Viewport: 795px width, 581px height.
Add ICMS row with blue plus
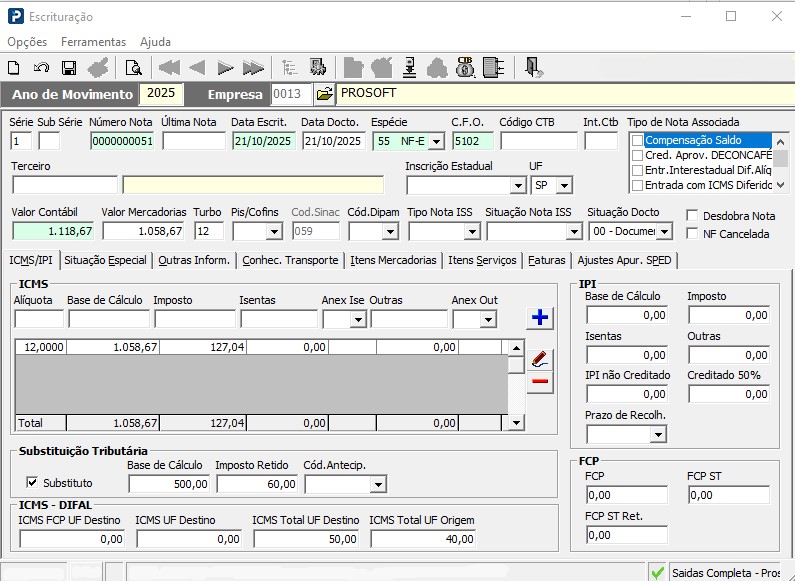pos(540,318)
